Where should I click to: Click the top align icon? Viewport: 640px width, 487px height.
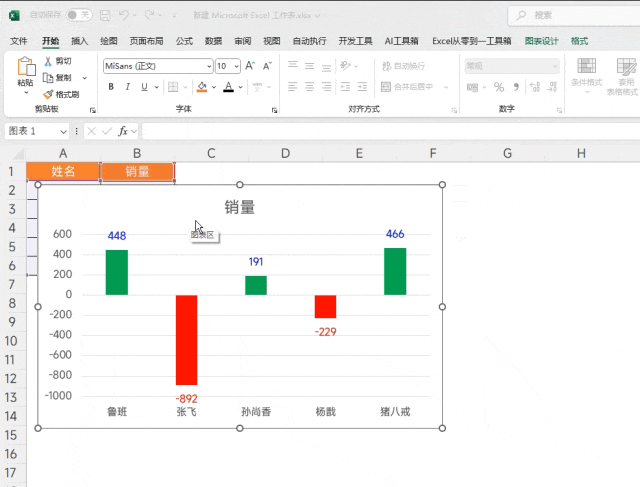(293, 65)
